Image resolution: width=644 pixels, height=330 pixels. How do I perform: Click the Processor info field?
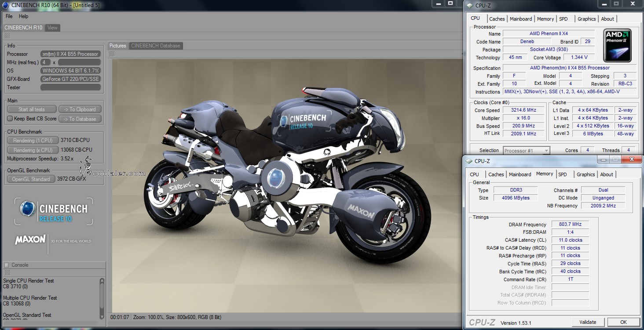[71, 54]
